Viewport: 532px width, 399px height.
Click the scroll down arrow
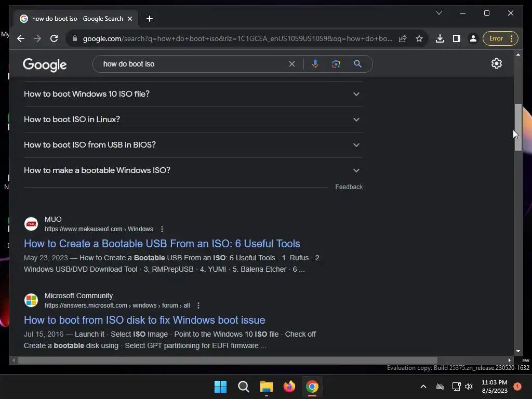pos(518,351)
